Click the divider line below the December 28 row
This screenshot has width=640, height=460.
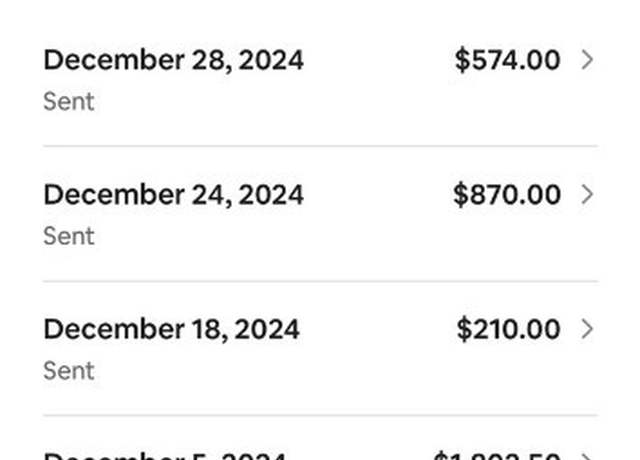coord(320,146)
